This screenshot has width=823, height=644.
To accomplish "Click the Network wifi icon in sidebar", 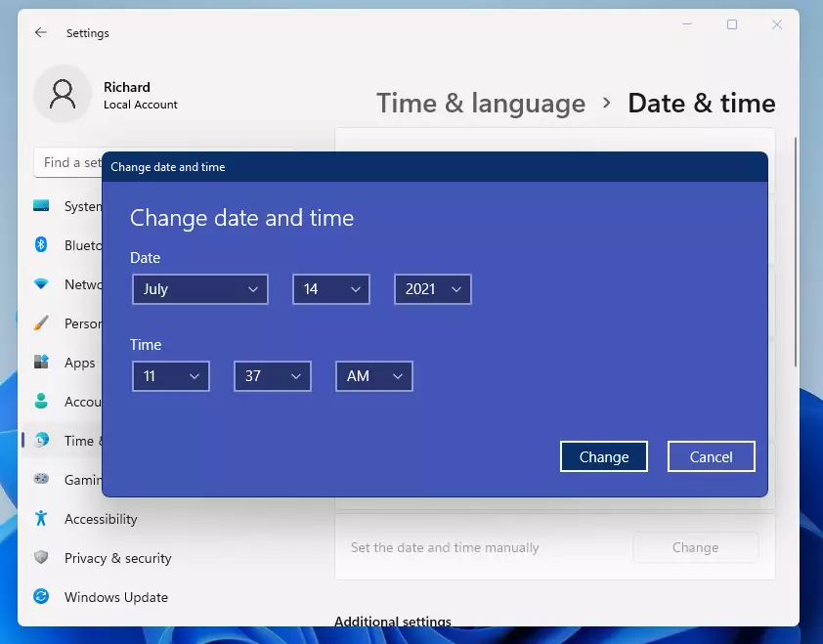I will [41, 284].
